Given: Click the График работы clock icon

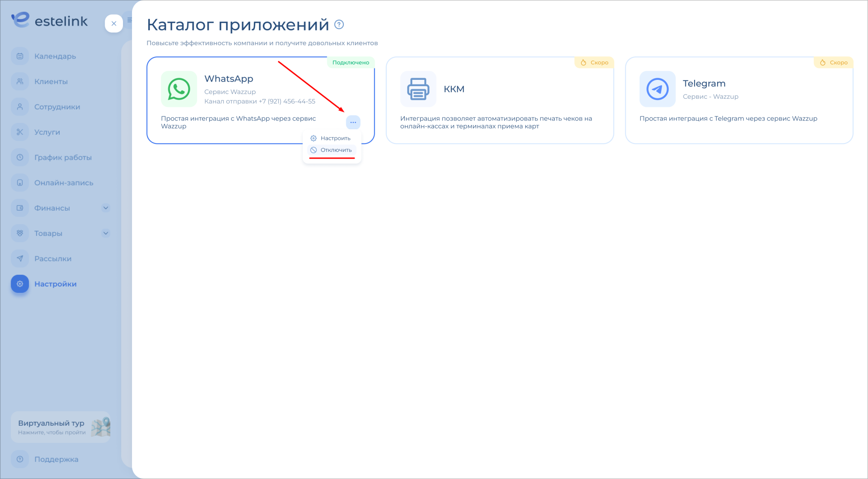Looking at the screenshot, I should coord(20,157).
